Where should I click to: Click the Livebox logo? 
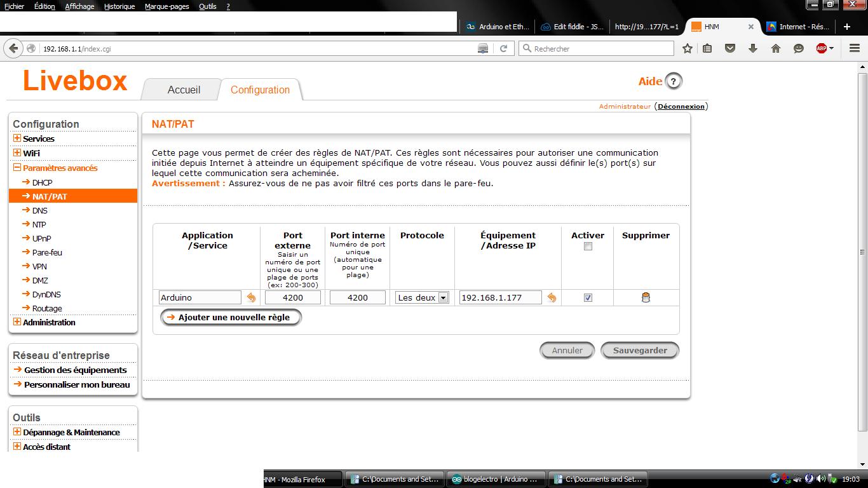[x=75, y=81]
